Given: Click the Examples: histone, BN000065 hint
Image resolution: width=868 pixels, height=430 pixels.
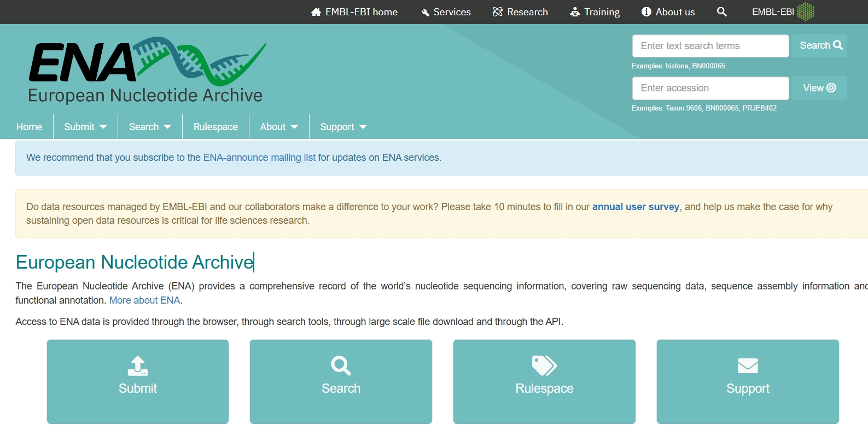Looking at the screenshot, I should pyautogui.click(x=678, y=66).
